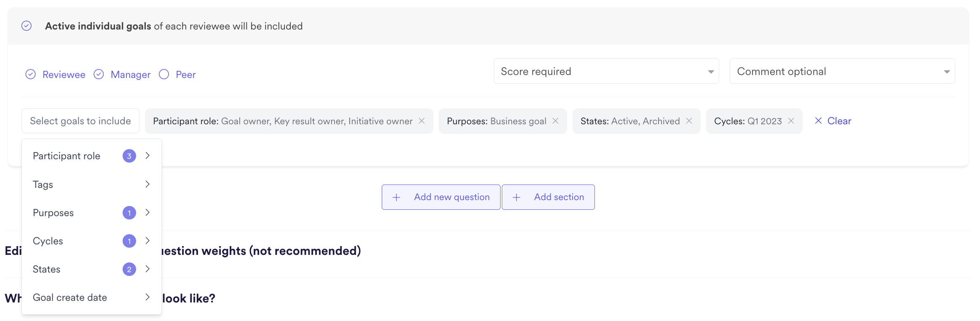This screenshot has width=980, height=321.
Task: Click the Participant role filter chip text
Action: 283,121
